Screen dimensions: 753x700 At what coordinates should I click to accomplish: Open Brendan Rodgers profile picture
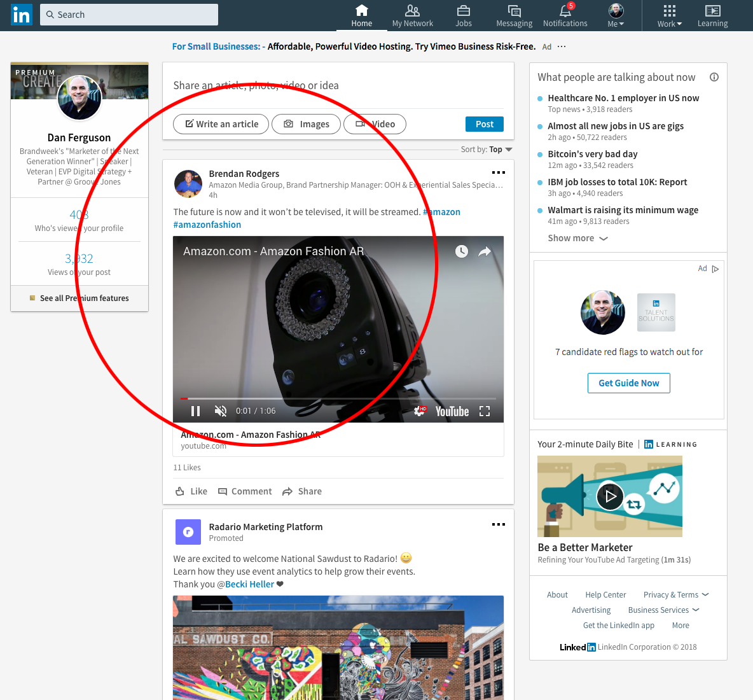tap(188, 183)
